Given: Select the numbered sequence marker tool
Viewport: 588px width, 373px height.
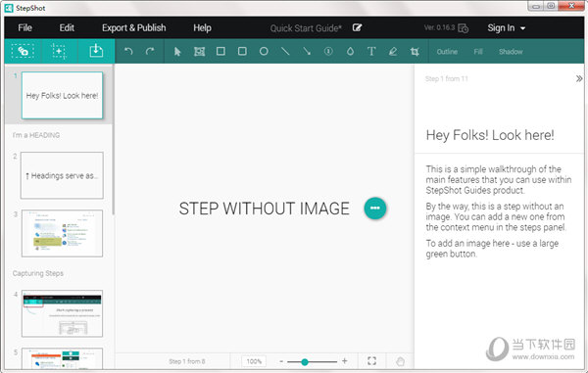Looking at the screenshot, I should (x=328, y=51).
